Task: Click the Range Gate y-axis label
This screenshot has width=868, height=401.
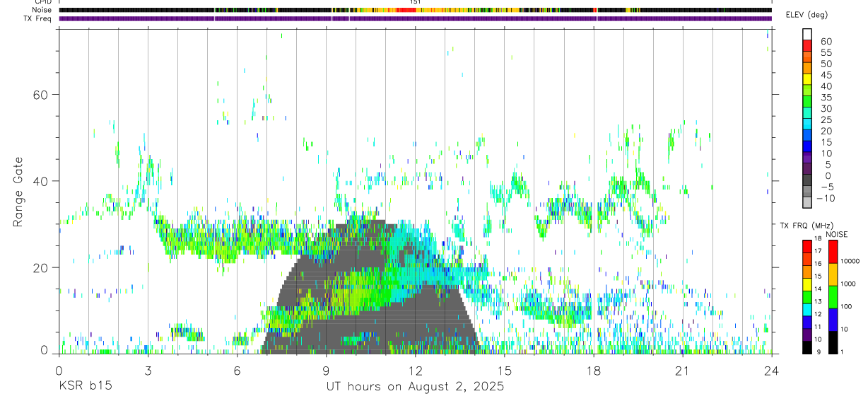Action: (19, 192)
